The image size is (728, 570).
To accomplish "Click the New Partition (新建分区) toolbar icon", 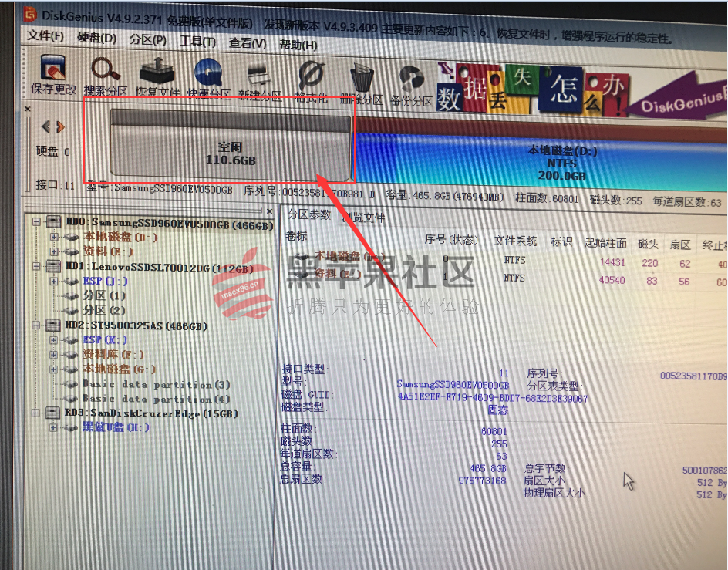I will tap(260, 75).
